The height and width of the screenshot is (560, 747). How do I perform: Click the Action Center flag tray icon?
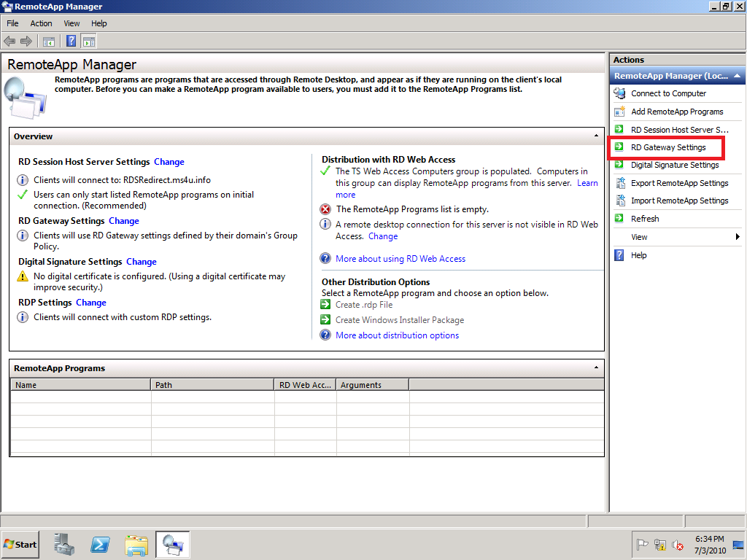[642, 544]
